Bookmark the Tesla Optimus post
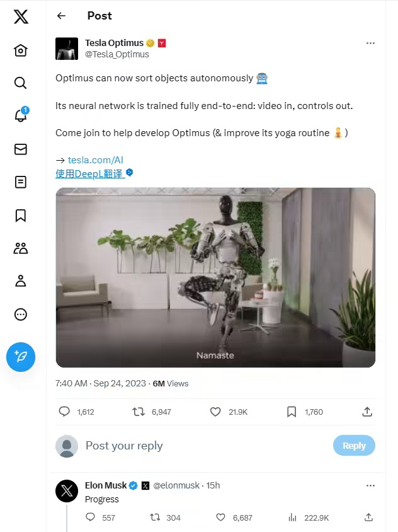Screen dimensions: 398x532 coord(292,412)
